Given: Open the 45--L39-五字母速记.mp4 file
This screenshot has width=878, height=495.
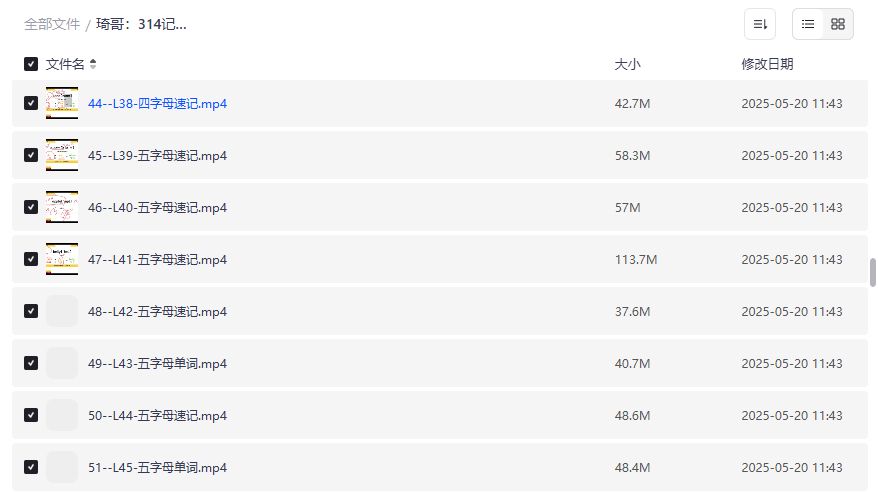Looking at the screenshot, I should [x=157, y=155].
